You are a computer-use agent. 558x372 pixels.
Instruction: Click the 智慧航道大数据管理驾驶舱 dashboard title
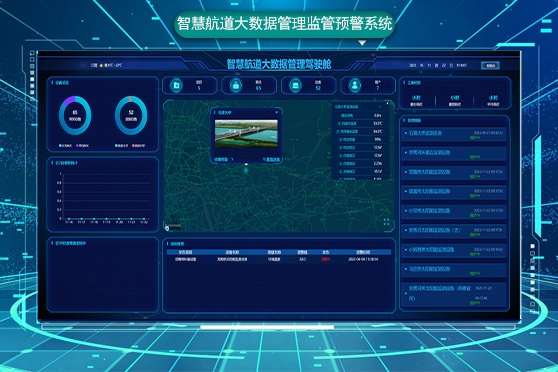tap(279, 64)
